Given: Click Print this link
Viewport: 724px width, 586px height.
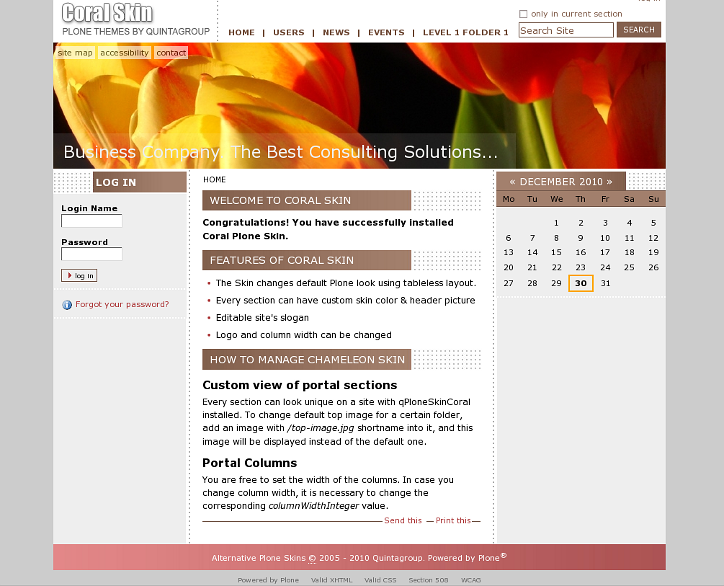Looking at the screenshot, I should pos(453,520).
